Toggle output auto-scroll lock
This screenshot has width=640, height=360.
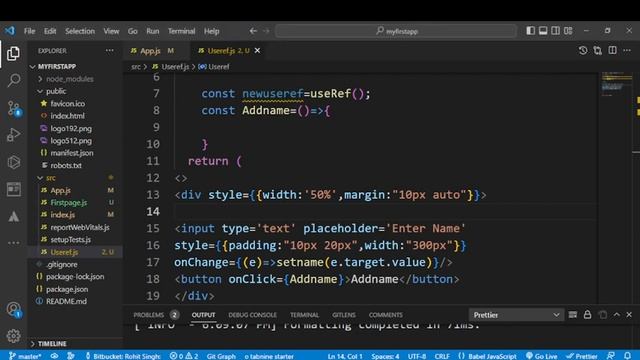point(587,315)
